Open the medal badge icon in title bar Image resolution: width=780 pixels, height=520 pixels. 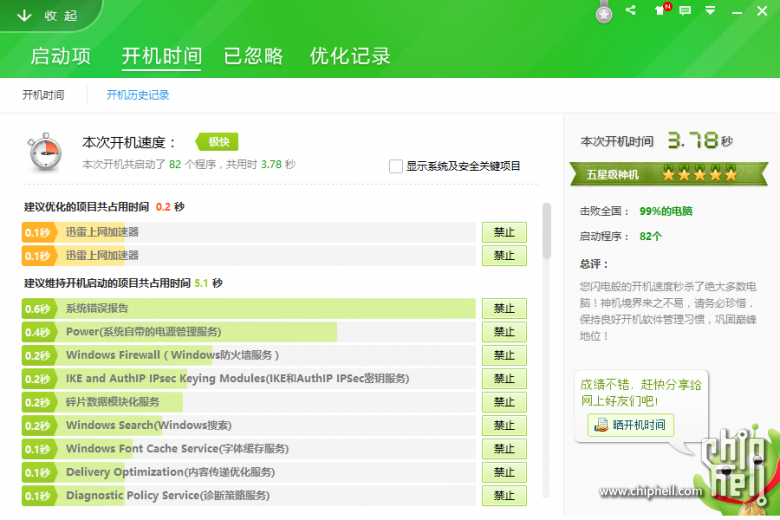pos(604,12)
